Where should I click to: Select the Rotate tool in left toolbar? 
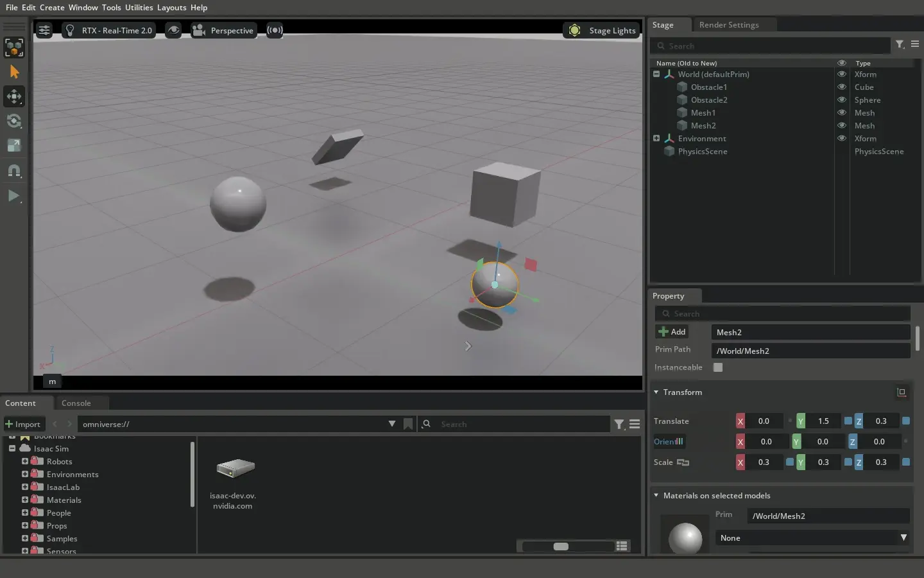pyautogui.click(x=14, y=121)
